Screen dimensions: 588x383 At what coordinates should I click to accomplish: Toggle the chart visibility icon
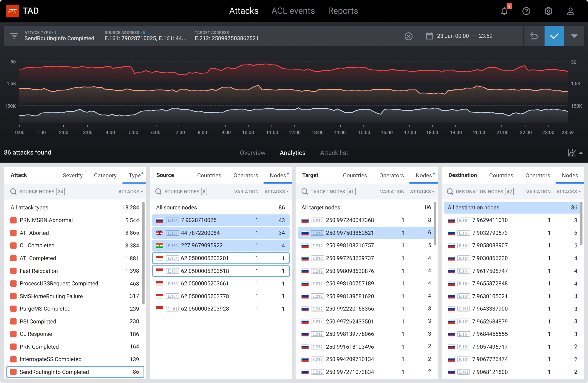571,153
